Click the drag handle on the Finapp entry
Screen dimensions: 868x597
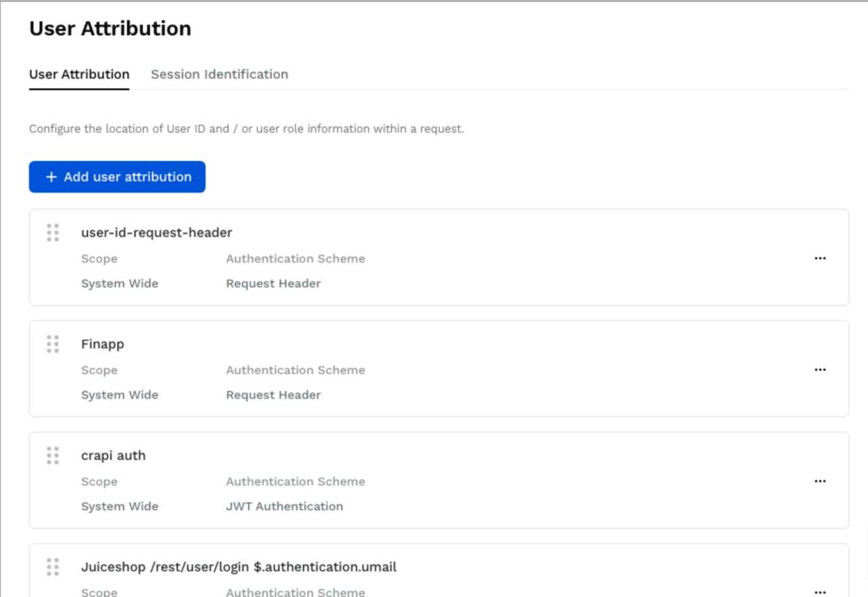pos(53,344)
